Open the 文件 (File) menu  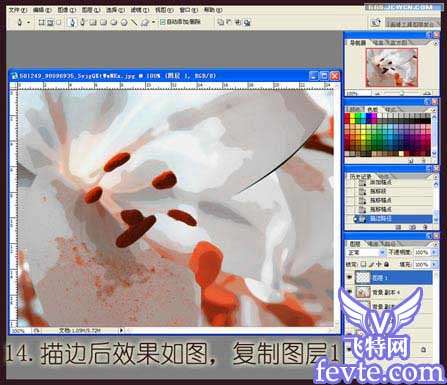(17, 10)
